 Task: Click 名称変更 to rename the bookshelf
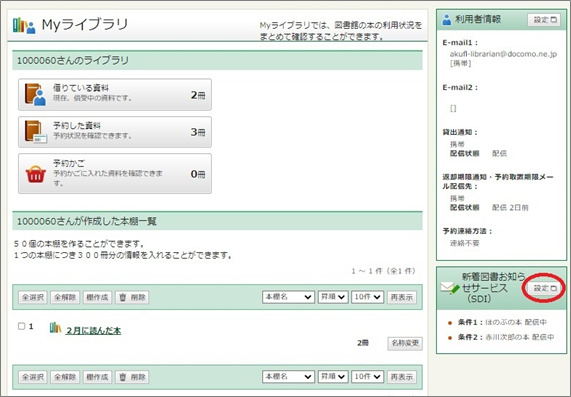click(405, 343)
